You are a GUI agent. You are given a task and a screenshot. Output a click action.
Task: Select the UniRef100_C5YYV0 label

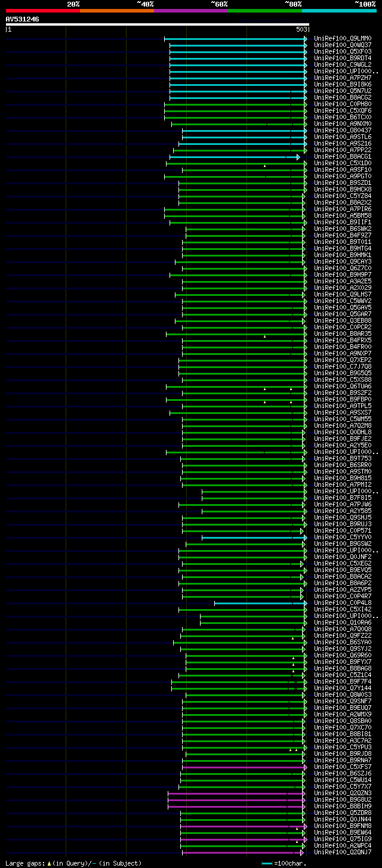click(x=343, y=537)
